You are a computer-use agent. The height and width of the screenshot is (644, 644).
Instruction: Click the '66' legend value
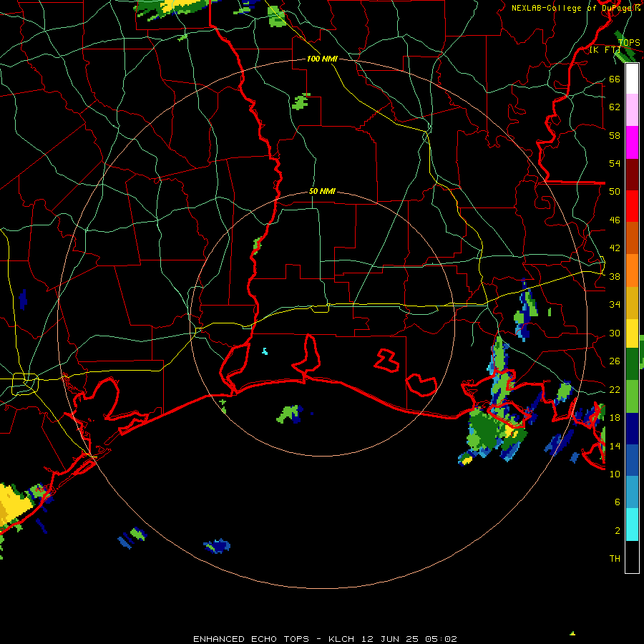point(615,79)
